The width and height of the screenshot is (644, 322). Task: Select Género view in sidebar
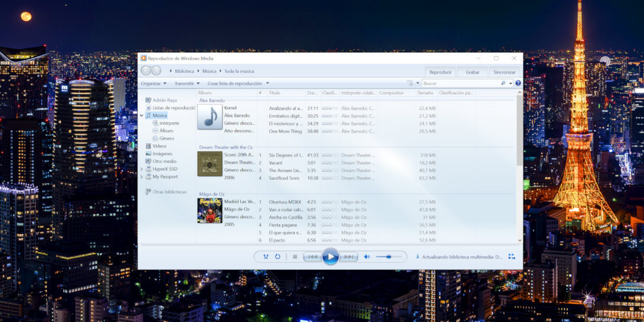pyautogui.click(x=163, y=138)
